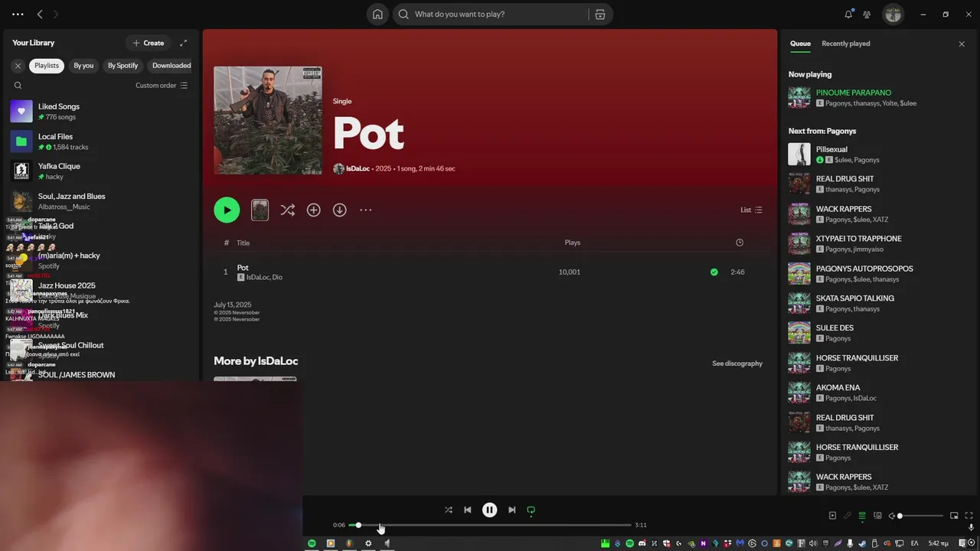Open the Browse icon beside search field
Viewport: 980px width, 551px height.
[600, 14]
